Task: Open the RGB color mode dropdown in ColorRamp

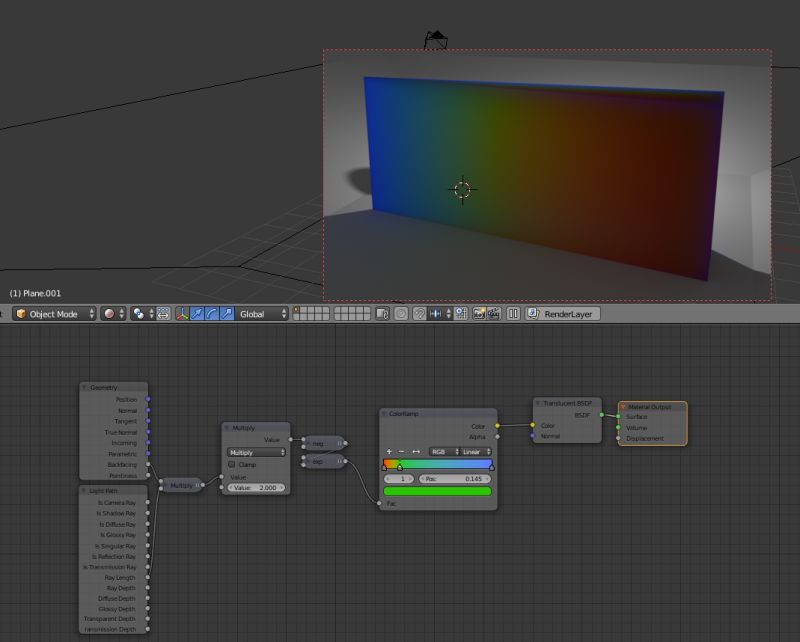Action: 440,452
